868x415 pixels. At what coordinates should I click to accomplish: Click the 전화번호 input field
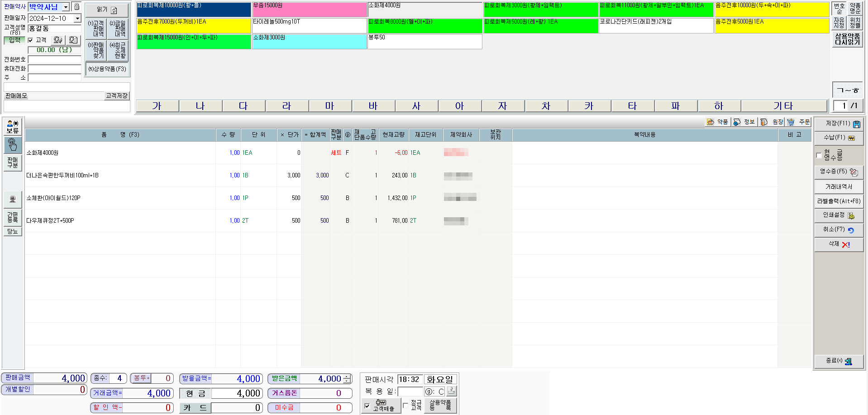(x=54, y=60)
